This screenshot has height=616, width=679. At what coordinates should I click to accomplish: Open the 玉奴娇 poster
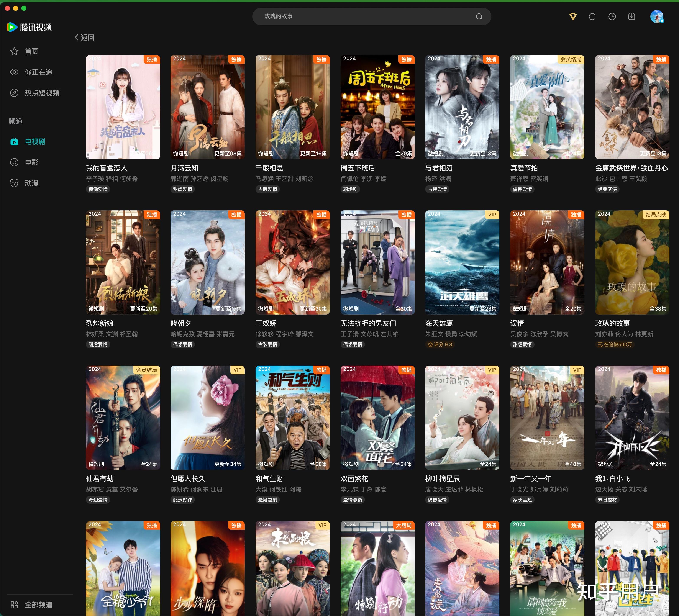pos(293,262)
